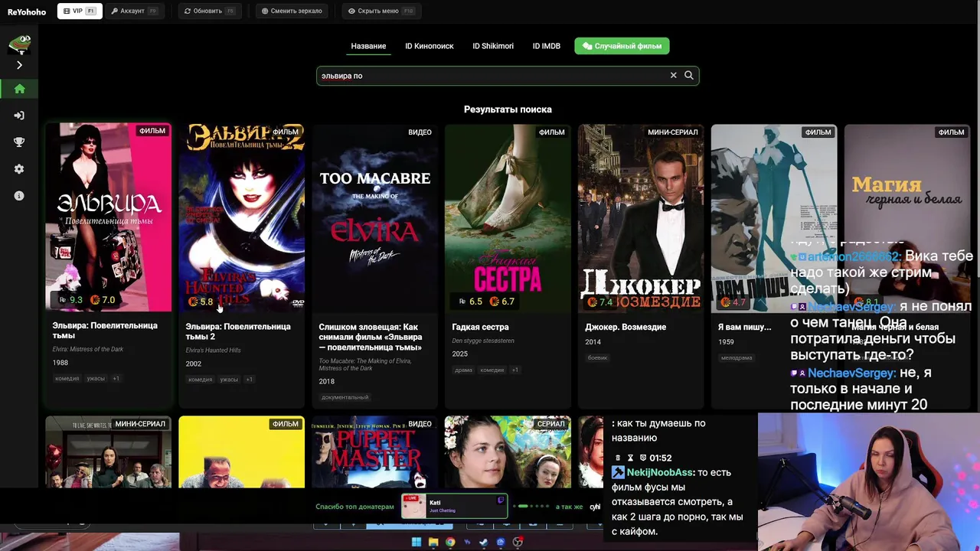Viewport: 980px width, 551px height.
Task: Click the ReYohoho logo text
Action: (x=27, y=11)
